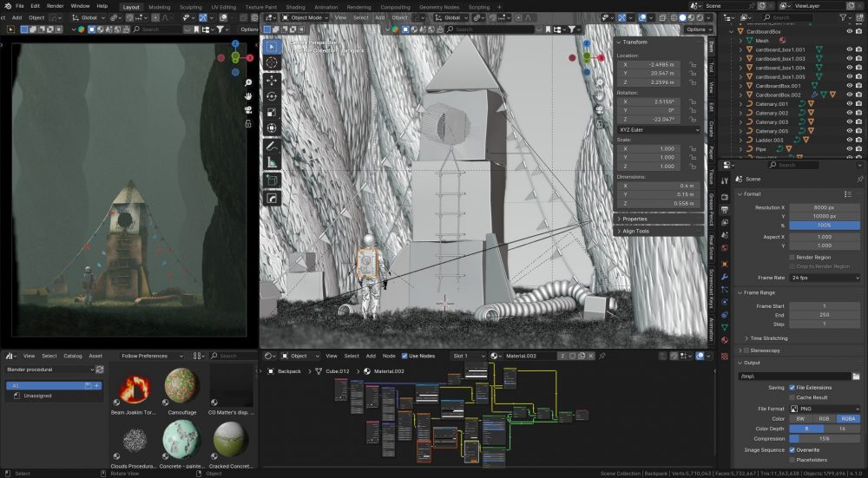The height and width of the screenshot is (478, 868).
Task: Open the XYZ Euler rotation mode dropdown
Action: [x=659, y=129]
